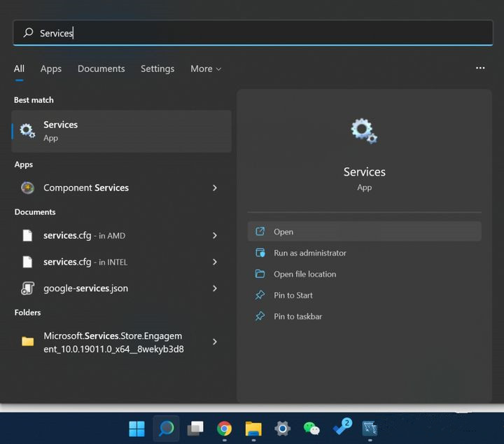
Task: Click Open file location
Action: [x=304, y=274]
